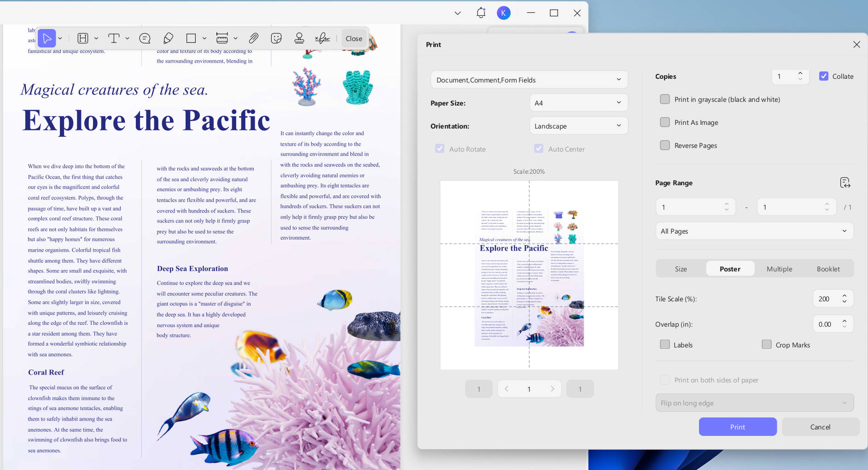Click the page range end field
This screenshot has width=868, height=470.
(797, 207)
